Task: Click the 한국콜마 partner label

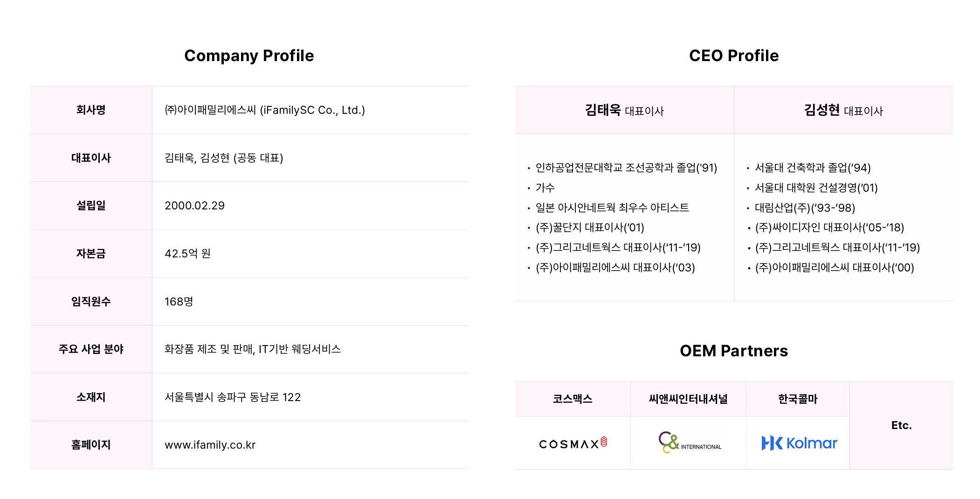Action: coord(798,399)
